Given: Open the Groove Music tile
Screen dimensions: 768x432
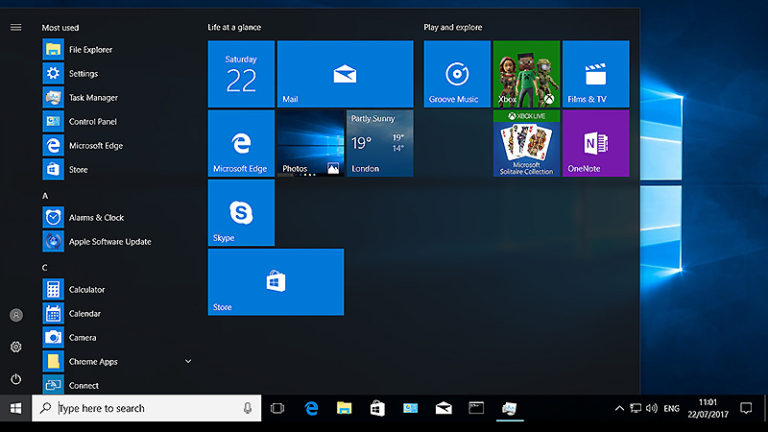Looking at the screenshot, I should (x=457, y=74).
